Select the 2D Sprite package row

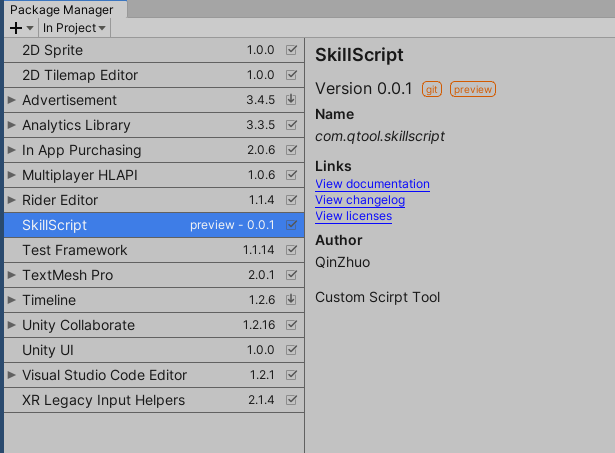click(x=154, y=50)
